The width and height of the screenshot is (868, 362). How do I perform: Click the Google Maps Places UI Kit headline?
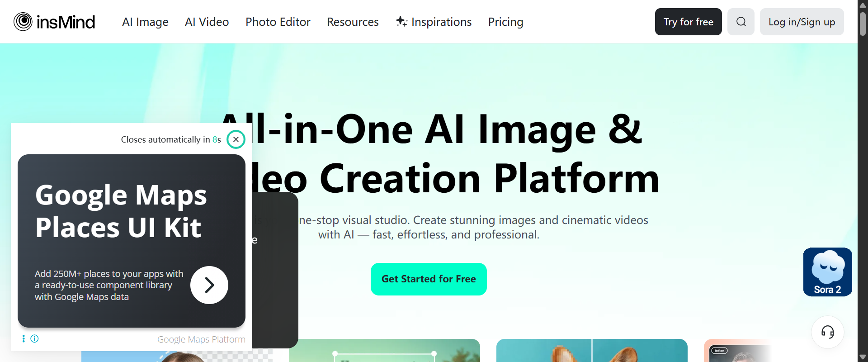121,211
